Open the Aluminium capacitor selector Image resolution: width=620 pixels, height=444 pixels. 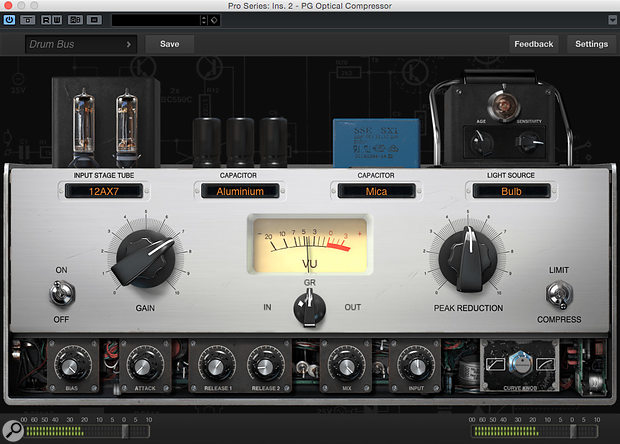coord(240,191)
